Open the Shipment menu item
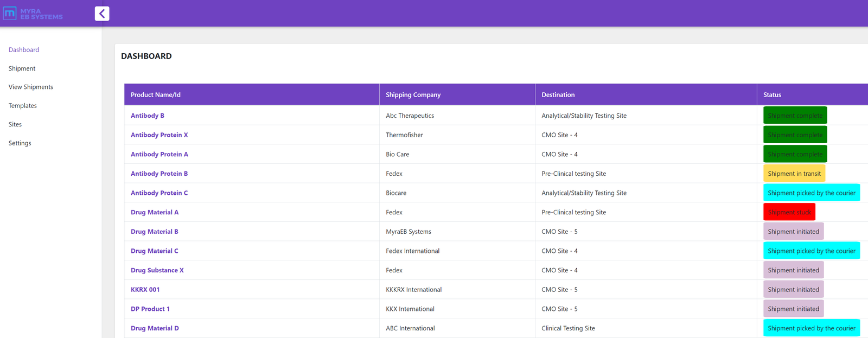The width and height of the screenshot is (868, 338). pos(22,68)
